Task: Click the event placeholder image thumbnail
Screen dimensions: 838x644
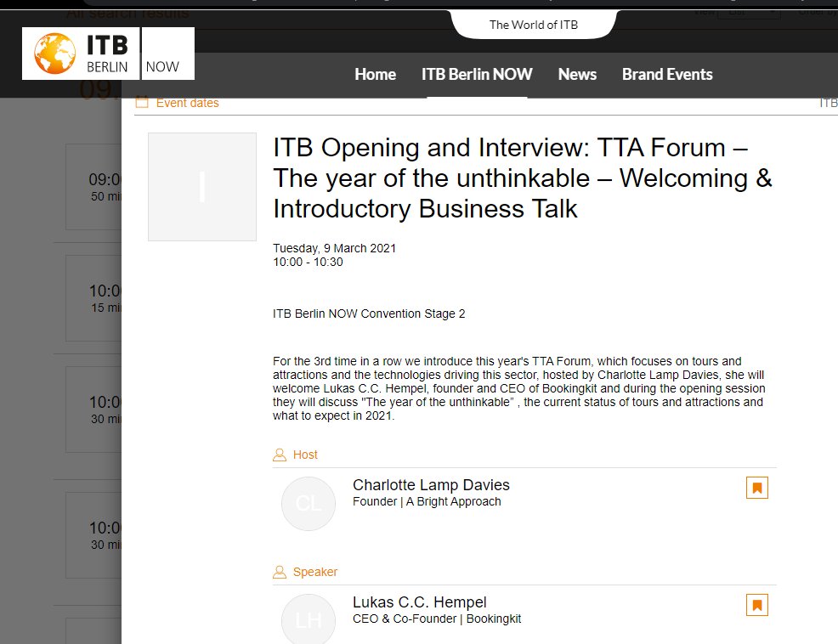Action: tap(202, 187)
